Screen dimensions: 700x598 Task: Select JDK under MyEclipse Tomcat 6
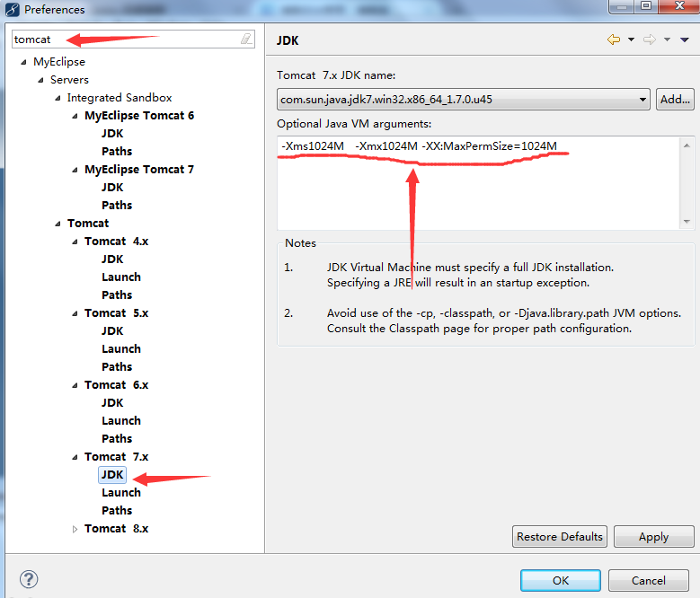[x=112, y=133]
